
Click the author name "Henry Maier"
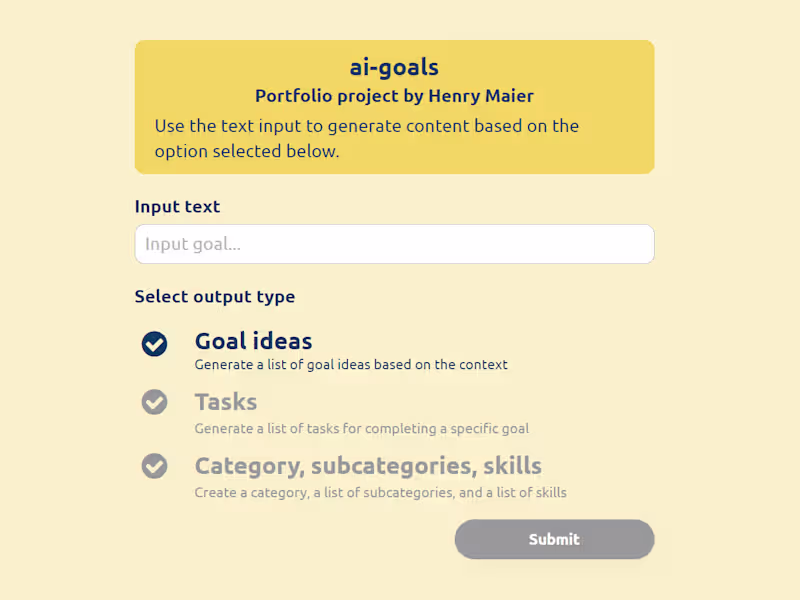tap(481, 96)
